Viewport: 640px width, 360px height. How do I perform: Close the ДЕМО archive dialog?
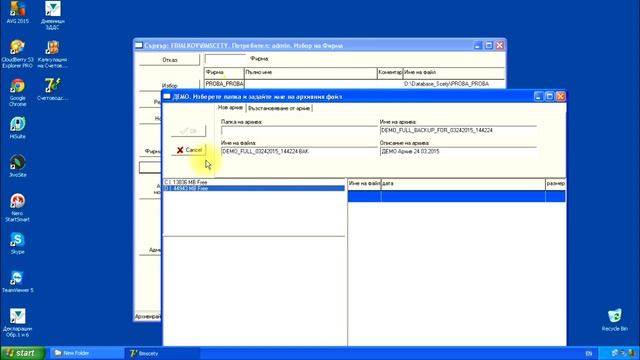coord(561,96)
